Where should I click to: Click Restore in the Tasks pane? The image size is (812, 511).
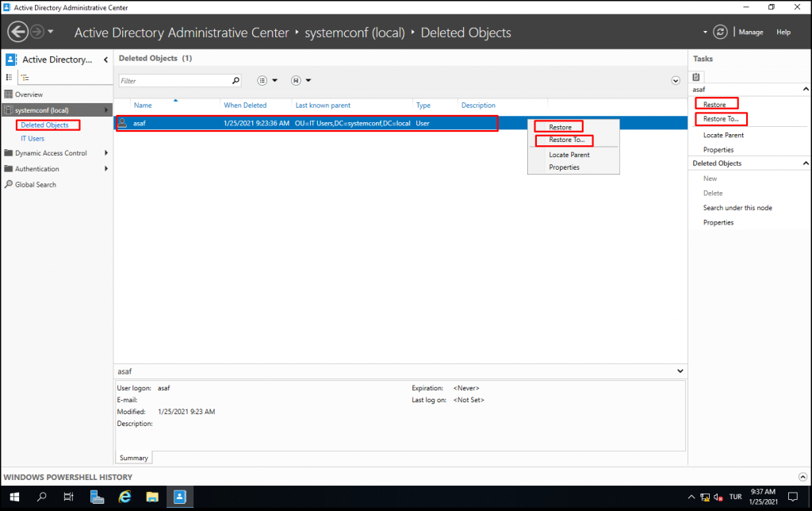(x=714, y=104)
